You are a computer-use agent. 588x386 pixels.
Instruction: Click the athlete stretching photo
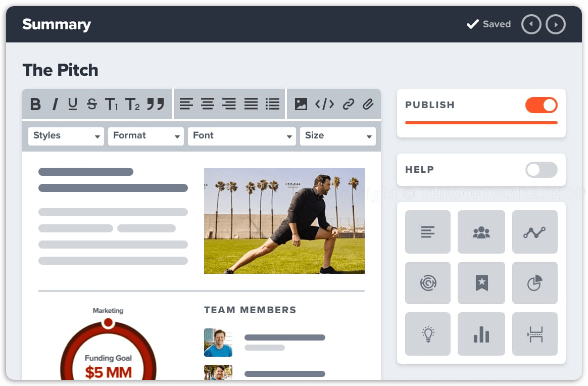point(284,221)
